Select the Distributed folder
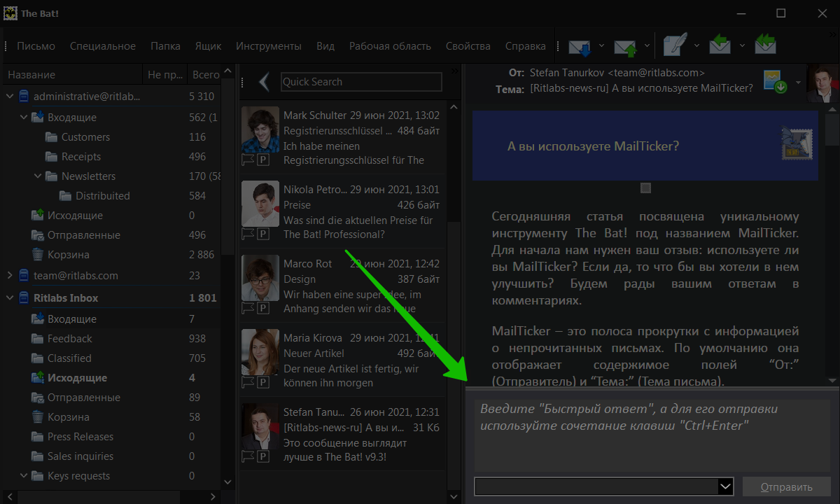Screen dimensions: 840x504 (x=103, y=196)
